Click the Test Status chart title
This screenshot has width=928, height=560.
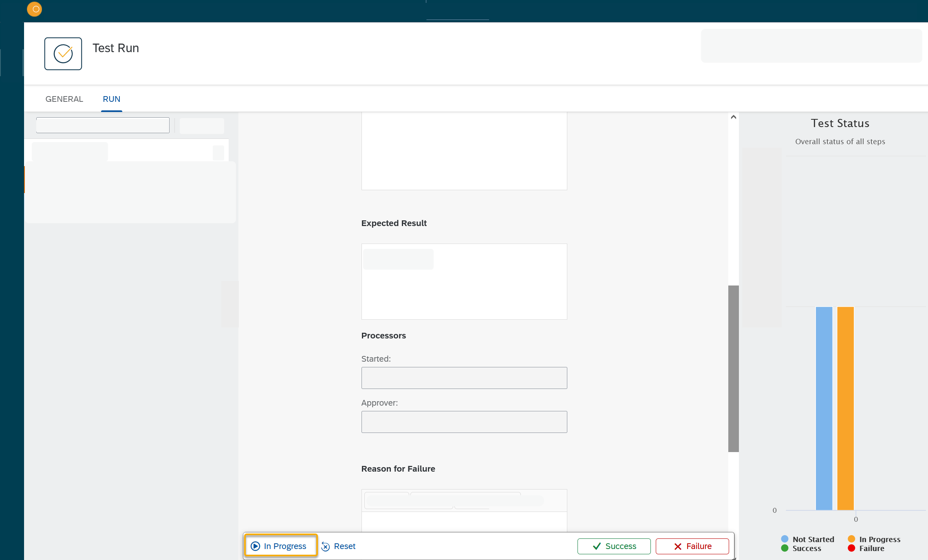tap(840, 123)
